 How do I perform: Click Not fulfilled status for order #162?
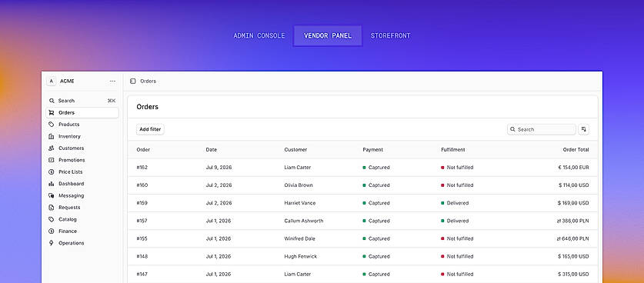pyautogui.click(x=457, y=168)
